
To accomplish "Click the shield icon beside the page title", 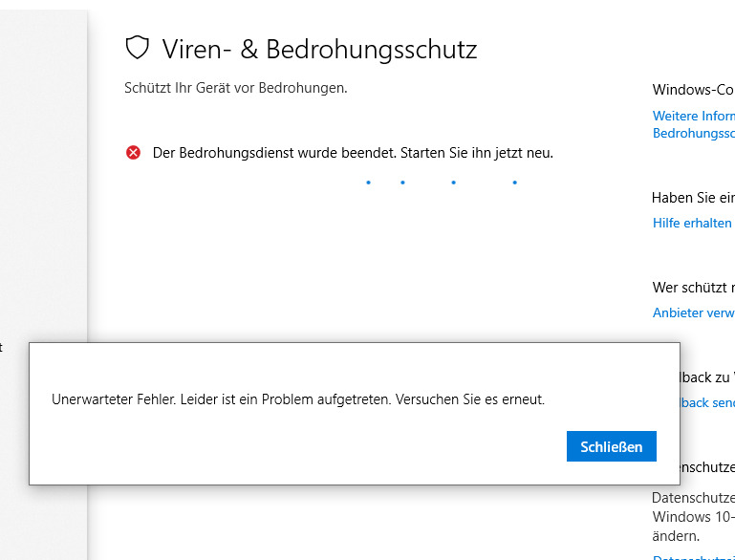I will tap(139, 49).
